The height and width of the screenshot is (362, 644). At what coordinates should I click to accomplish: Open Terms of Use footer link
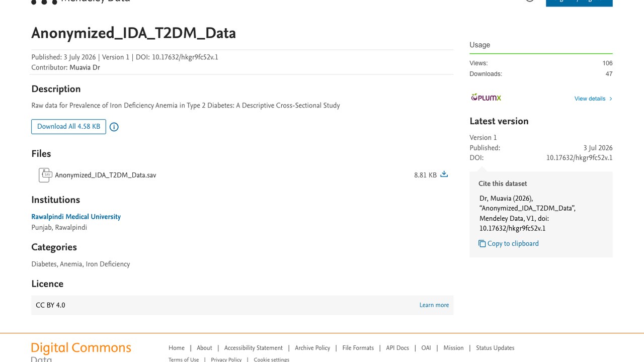pos(184,359)
